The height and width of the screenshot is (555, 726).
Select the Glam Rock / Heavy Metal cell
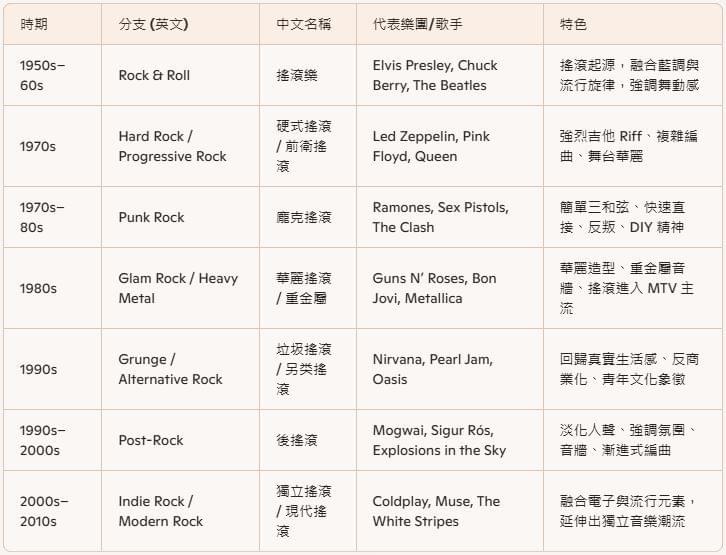coord(181,288)
